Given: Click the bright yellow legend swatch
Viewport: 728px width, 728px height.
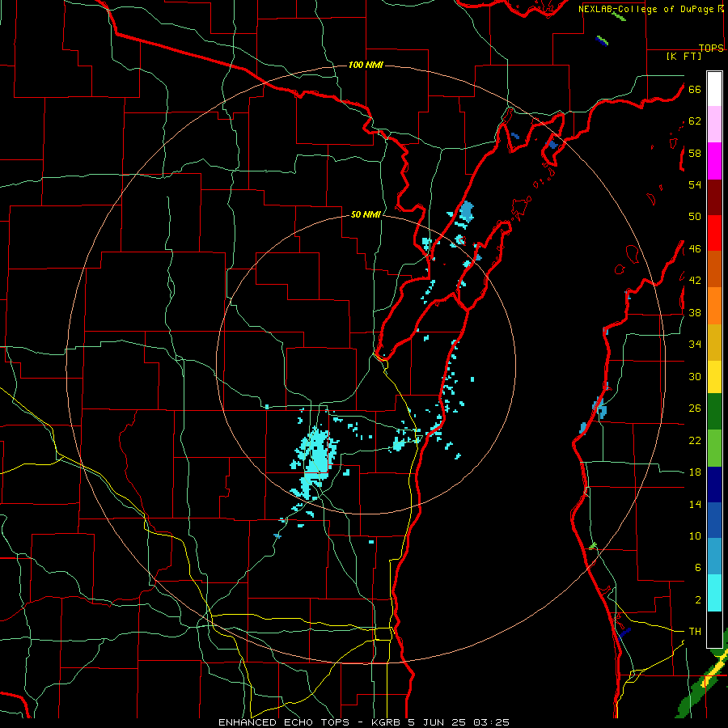Looking at the screenshot, I should click(x=714, y=377).
